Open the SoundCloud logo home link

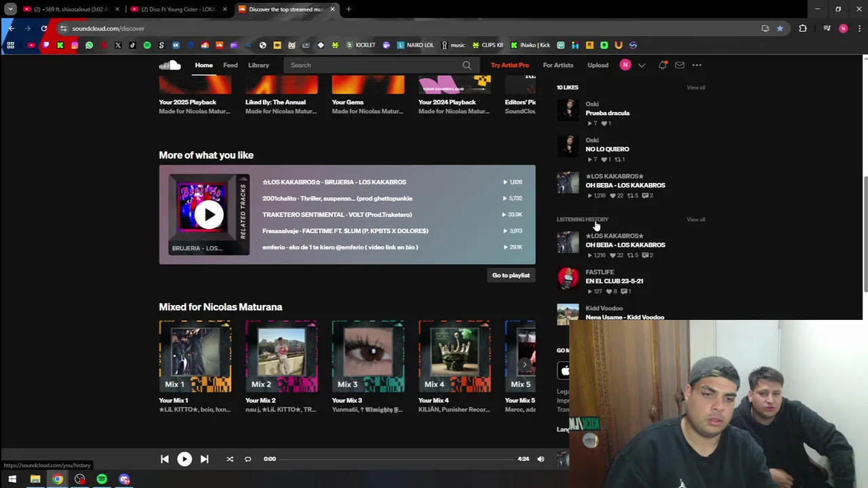[x=170, y=65]
